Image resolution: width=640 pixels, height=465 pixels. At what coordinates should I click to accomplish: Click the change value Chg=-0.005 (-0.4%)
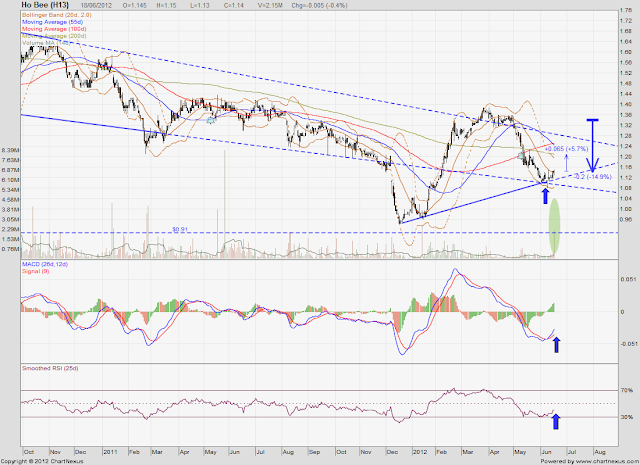[319, 5]
